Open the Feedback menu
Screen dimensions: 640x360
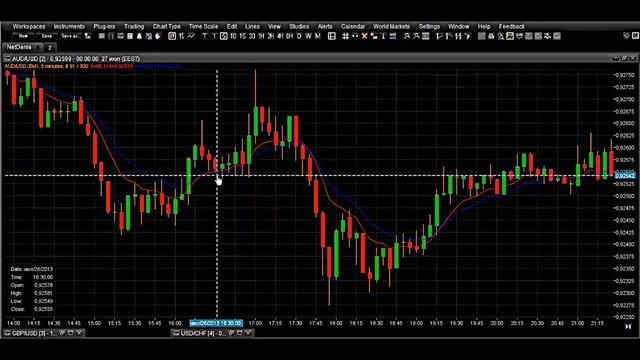[512, 27]
